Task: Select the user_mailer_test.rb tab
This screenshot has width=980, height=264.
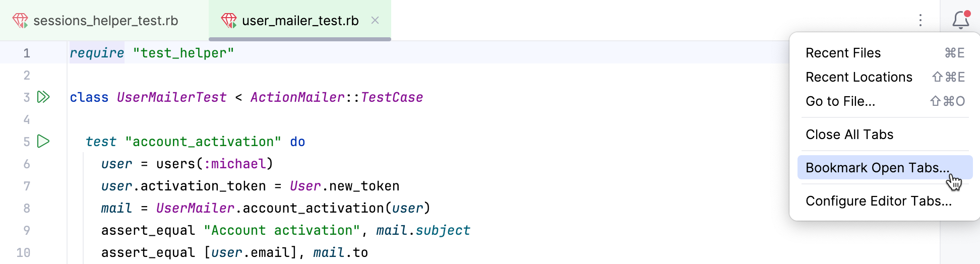Action: click(x=300, y=21)
